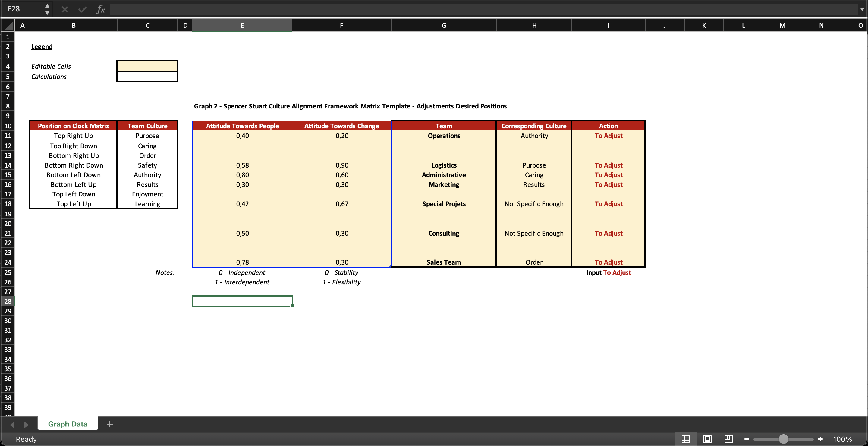Viewport: 868px width, 446px height.
Task: Click the Learning culture cell
Action: [147, 204]
